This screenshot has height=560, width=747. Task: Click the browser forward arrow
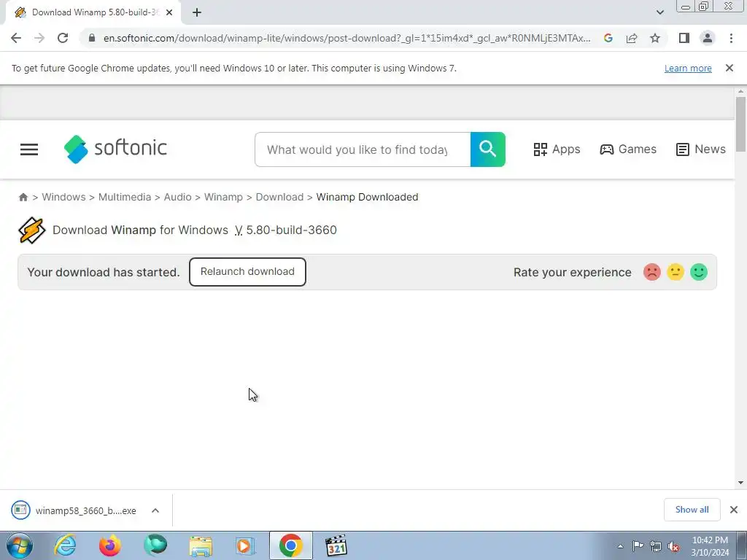point(39,38)
